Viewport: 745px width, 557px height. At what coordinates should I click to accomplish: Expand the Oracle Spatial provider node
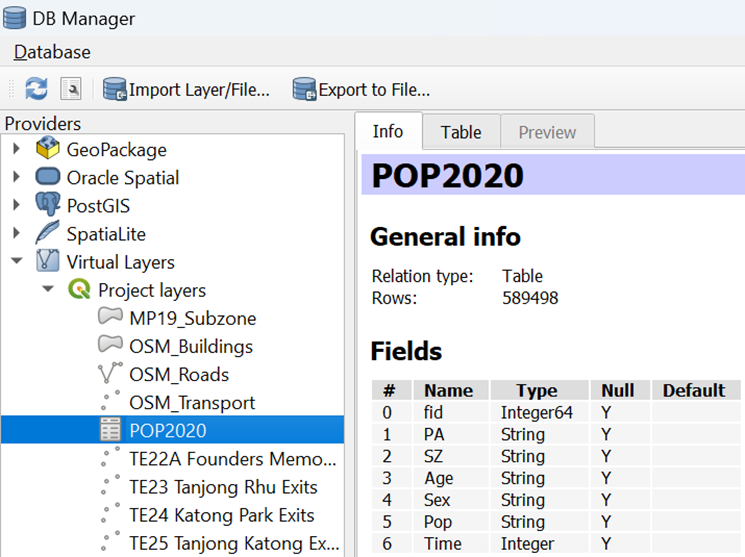pos(17,178)
